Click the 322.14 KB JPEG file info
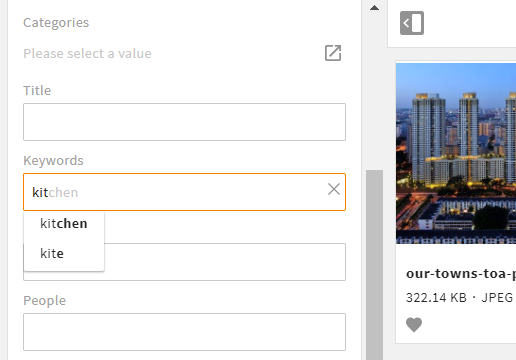The height and width of the screenshot is (360, 516). (x=459, y=297)
